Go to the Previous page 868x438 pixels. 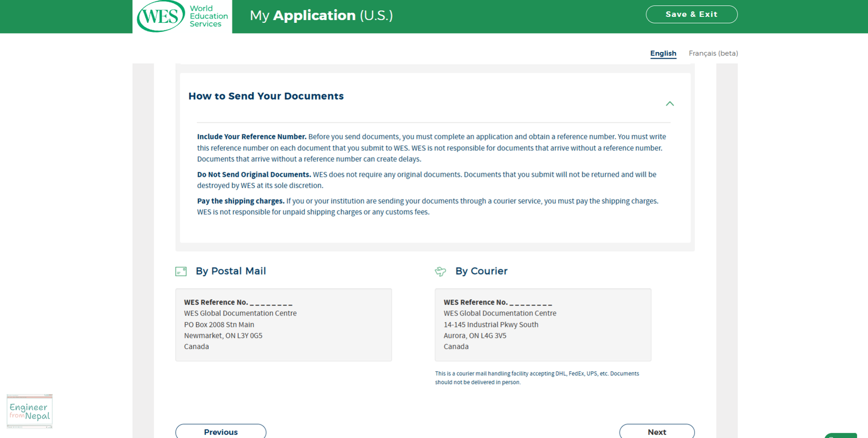point(221,431)
